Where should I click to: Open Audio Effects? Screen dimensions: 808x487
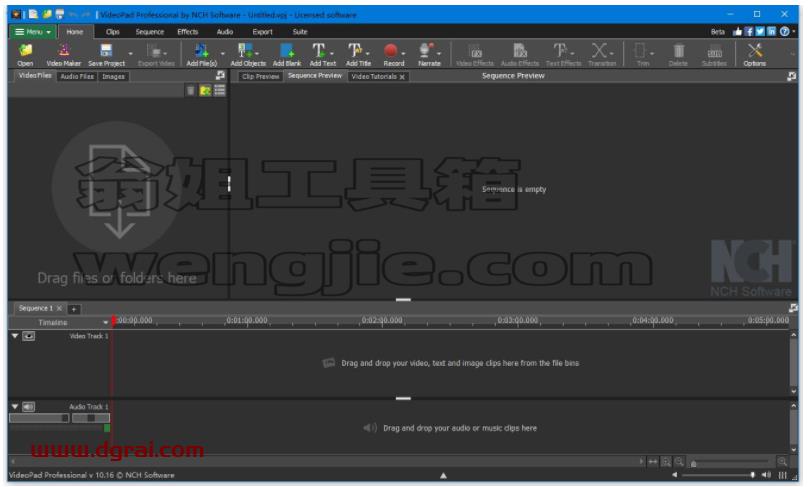pyautogui.click(x=520, y=55)
